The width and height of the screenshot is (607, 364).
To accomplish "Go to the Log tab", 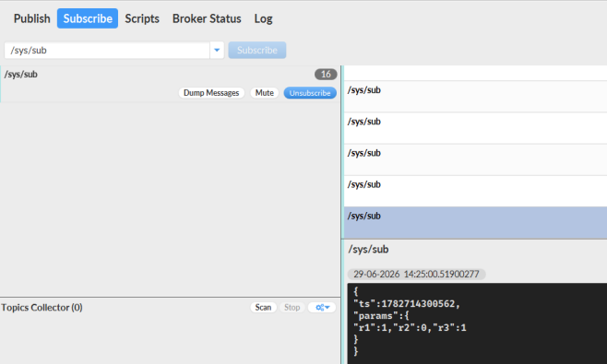I will click(x=263, y=18).
